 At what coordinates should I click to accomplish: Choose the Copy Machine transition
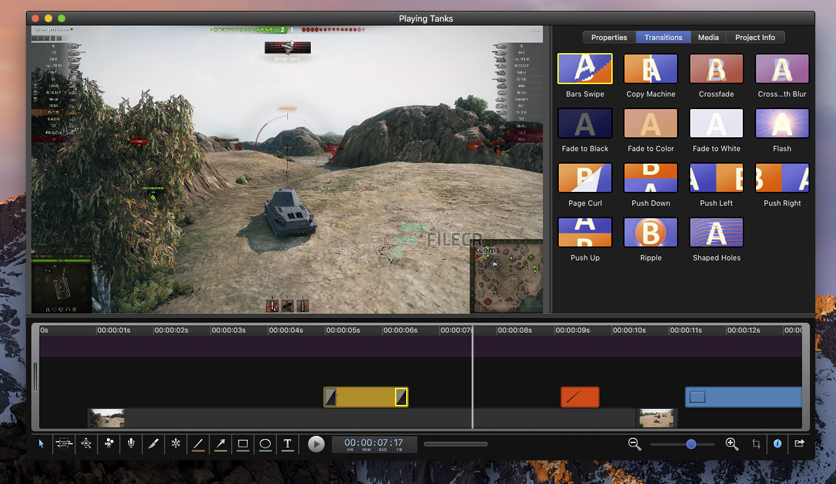[x=650, y=69]
